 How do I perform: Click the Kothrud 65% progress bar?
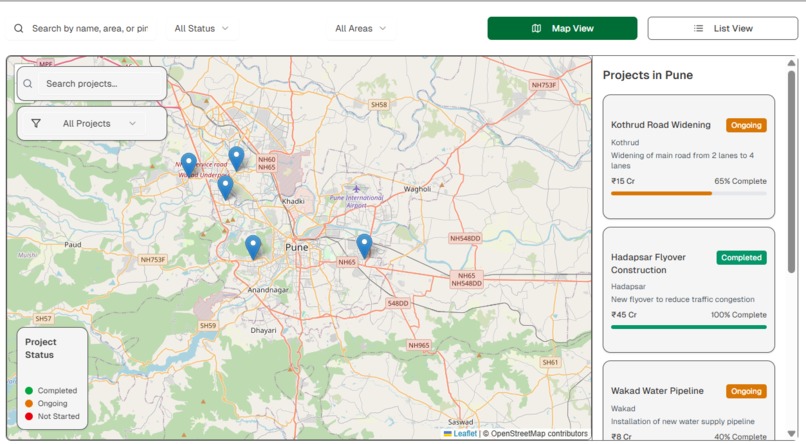(689, 193)
